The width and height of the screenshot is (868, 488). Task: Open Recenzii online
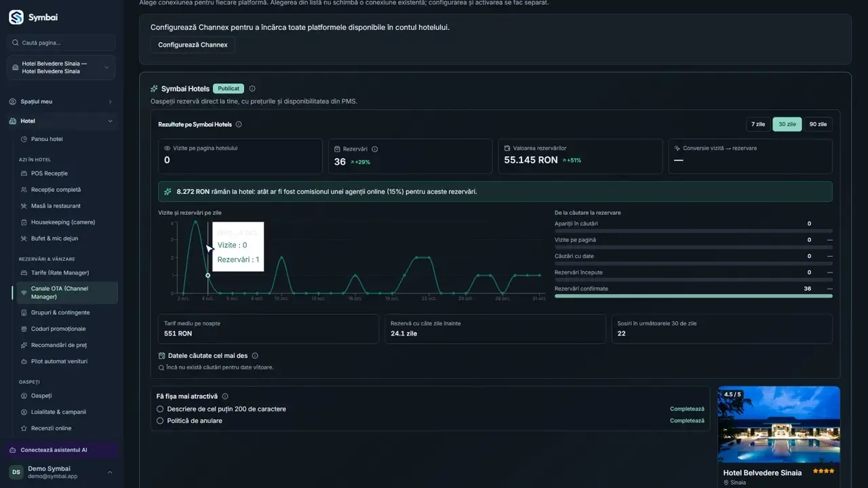51,428
